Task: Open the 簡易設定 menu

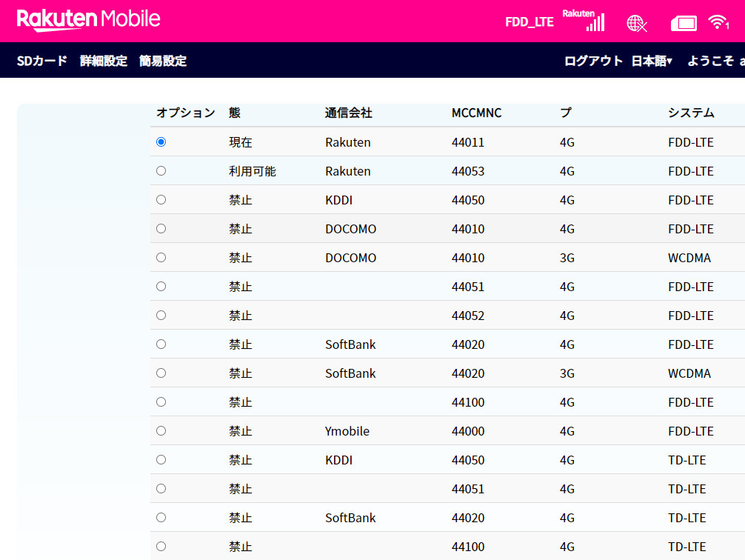Action: pyautogui.click(x=163, y=61)
